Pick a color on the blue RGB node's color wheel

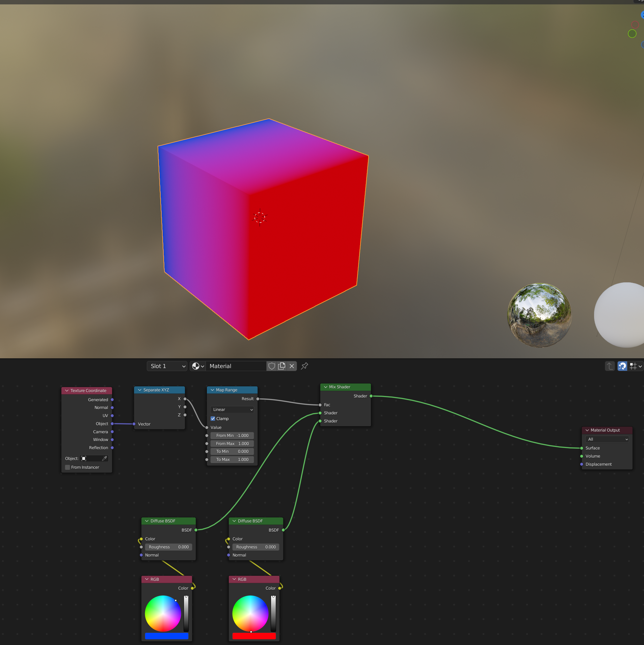[x=162, y=614]
